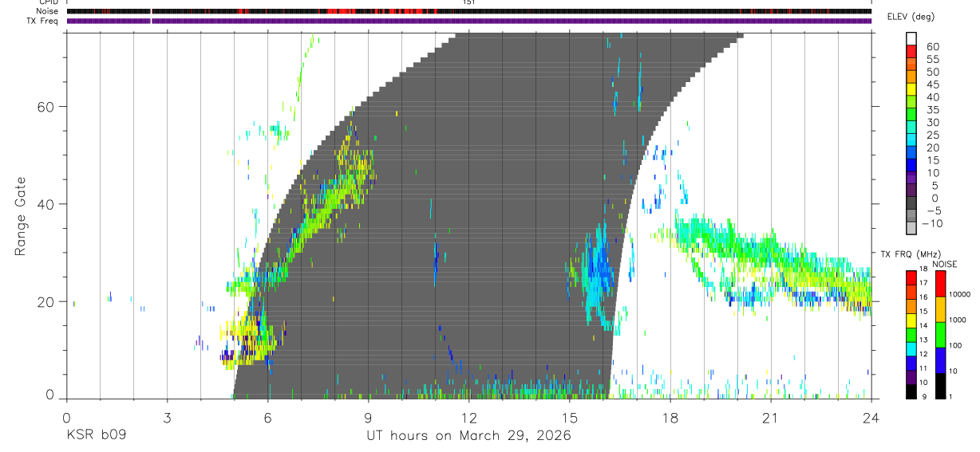Click the 50 label on elevation scale
Screen dimensions: 980x452
click(932, 72)
